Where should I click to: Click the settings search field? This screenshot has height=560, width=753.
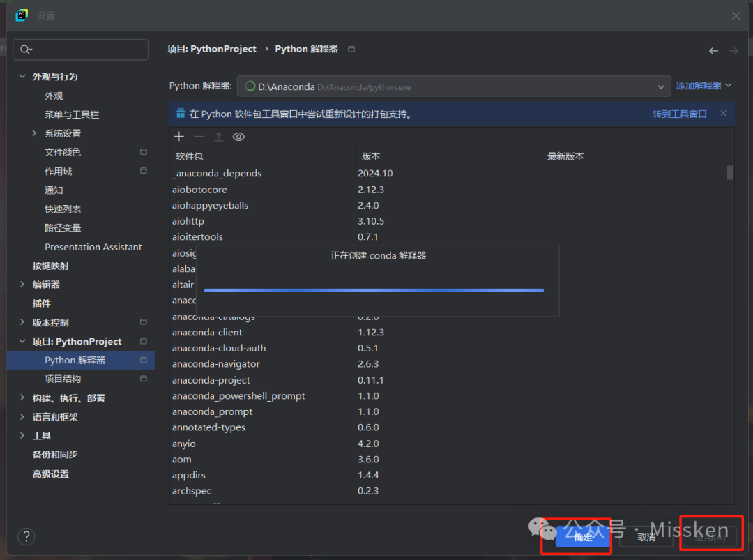coord(81,50)
